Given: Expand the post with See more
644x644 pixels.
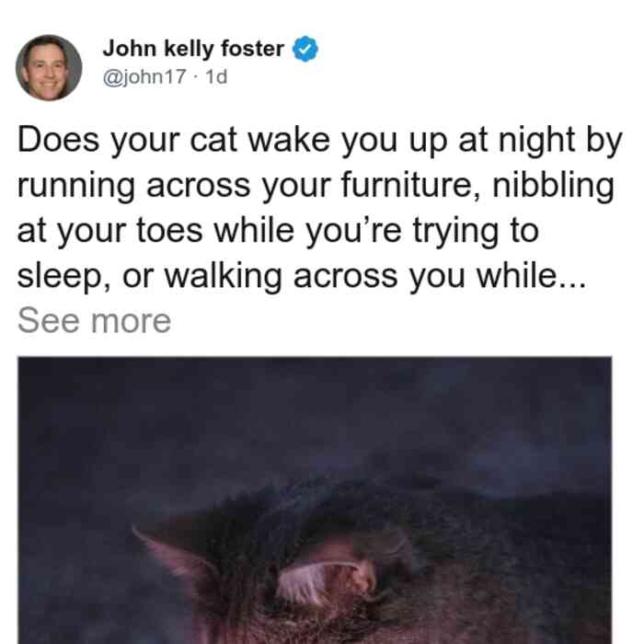Looking at the screenshot, I should point(94,320).
